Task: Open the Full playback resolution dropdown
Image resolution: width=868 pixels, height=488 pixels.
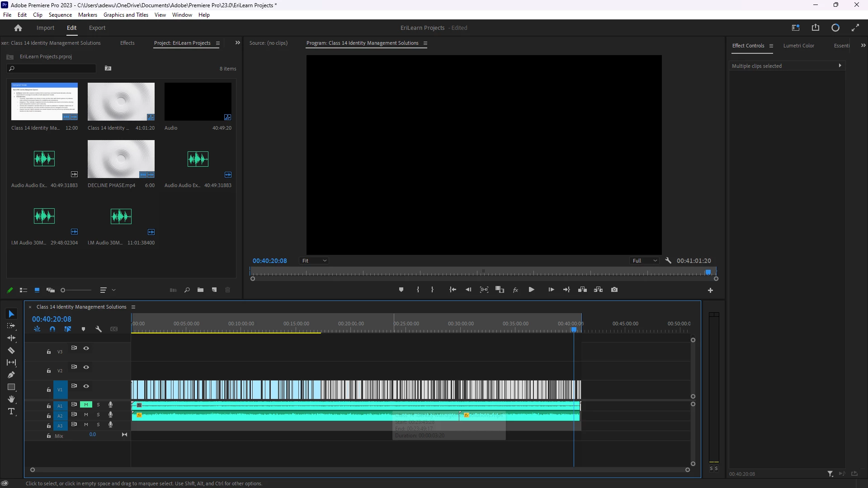Action: (645, 261)
